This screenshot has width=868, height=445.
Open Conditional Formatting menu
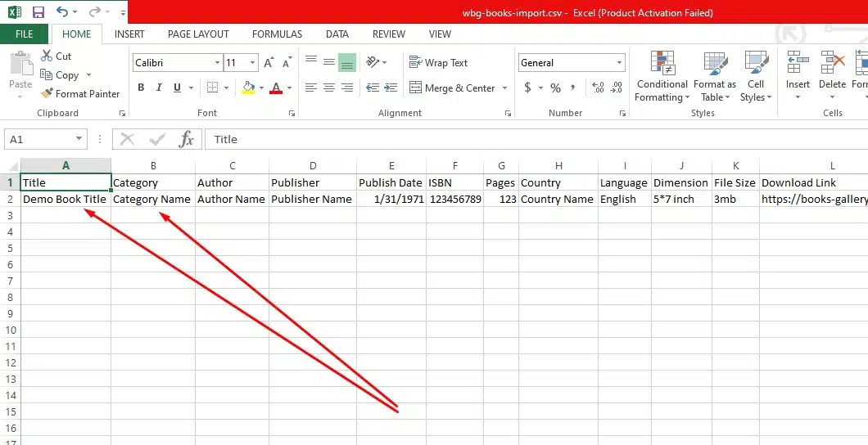pos(662,76)
